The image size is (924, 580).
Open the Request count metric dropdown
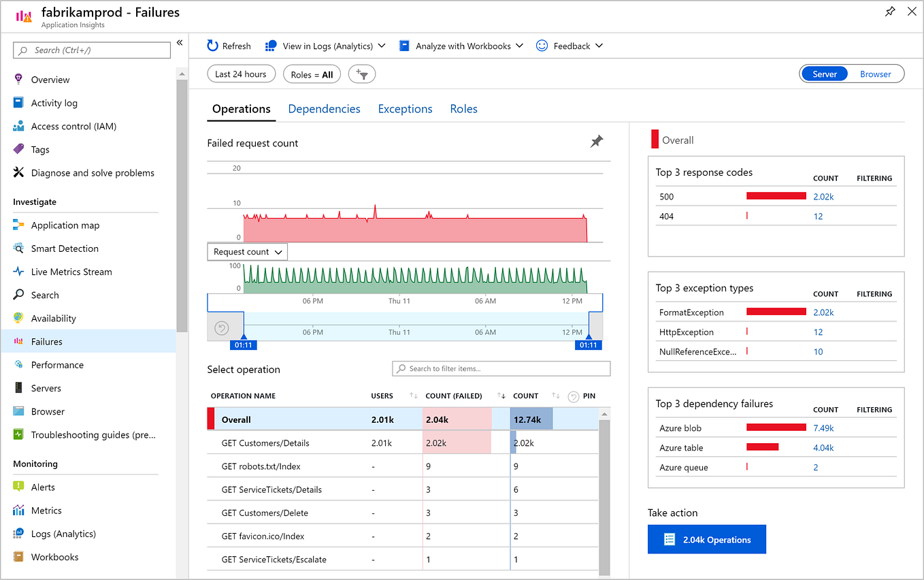point(247,251)
